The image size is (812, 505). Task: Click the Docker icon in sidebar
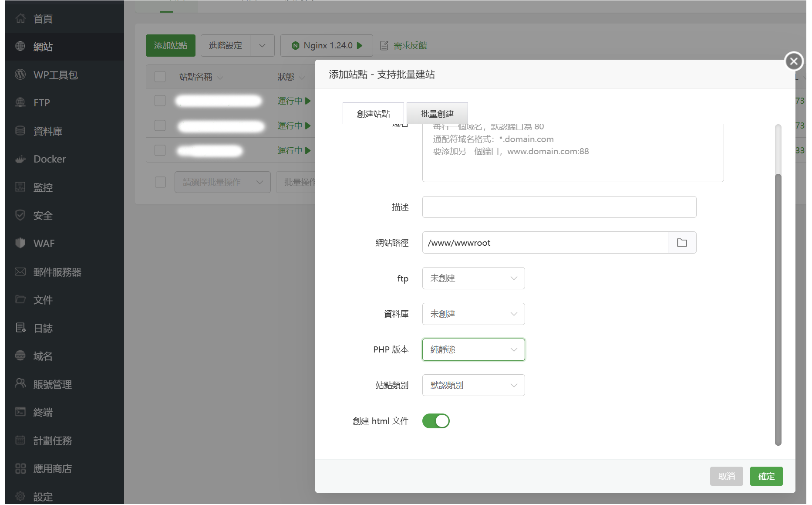pos(20,159)
